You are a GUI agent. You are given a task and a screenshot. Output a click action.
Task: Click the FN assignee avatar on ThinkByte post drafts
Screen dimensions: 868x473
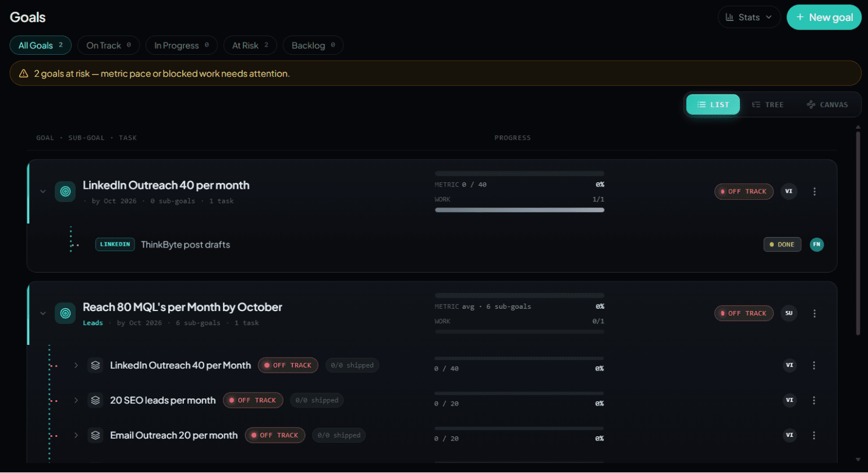click(817, 244)
